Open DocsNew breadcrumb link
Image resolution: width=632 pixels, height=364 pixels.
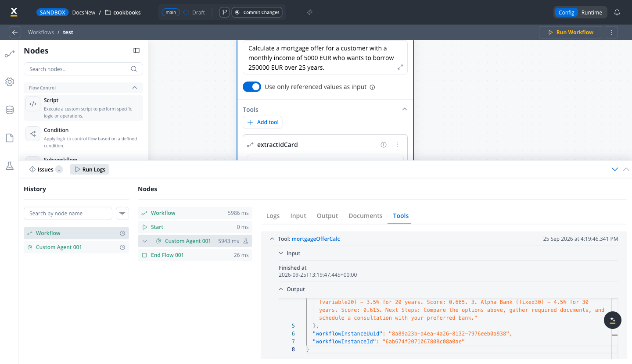pyautogui.click(x=84, y=12)
